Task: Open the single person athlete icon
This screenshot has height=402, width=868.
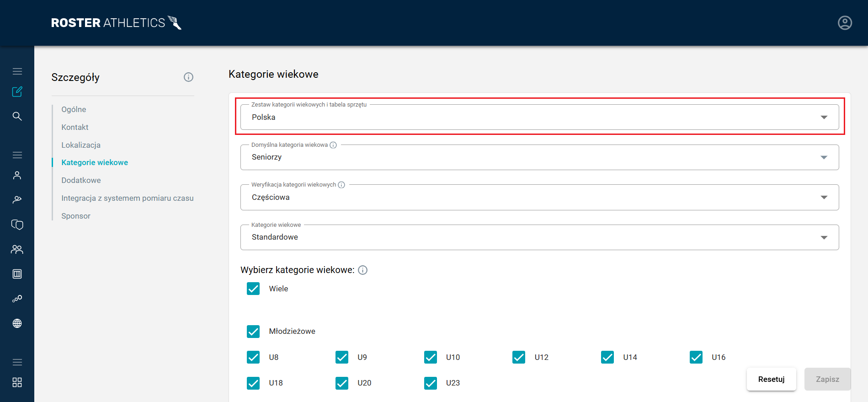Action: [x=17, y=175]
